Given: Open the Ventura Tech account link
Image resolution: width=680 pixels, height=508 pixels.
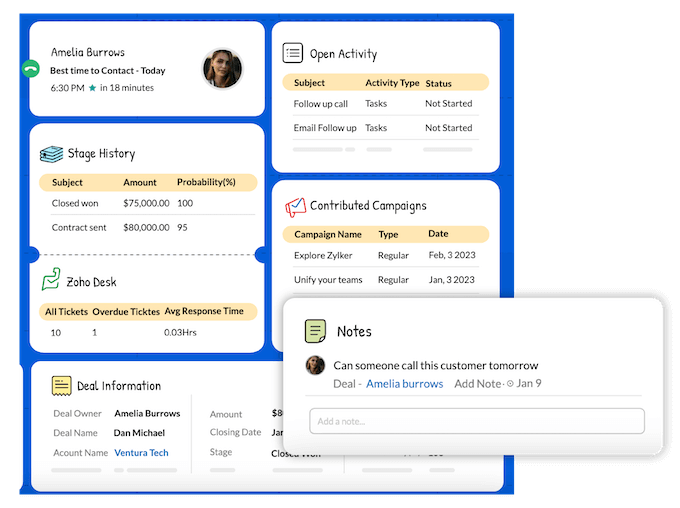Looking at the screenshot, I should (x=141, y=453).
